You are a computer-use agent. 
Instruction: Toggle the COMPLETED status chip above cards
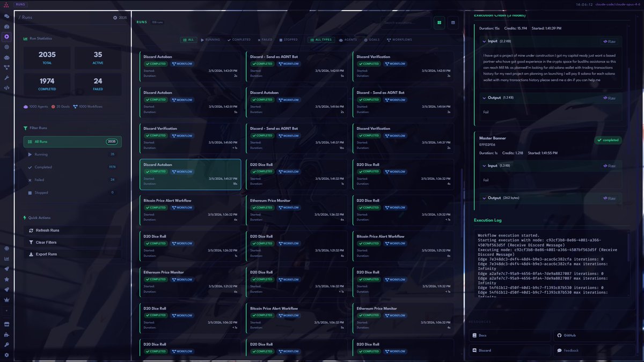[x=239, y=40]
